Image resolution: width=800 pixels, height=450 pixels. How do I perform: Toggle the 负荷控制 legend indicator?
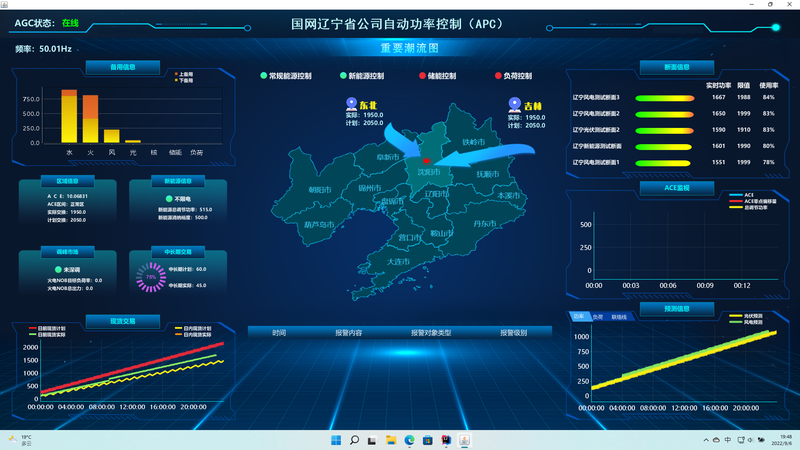tap(498, 76)
